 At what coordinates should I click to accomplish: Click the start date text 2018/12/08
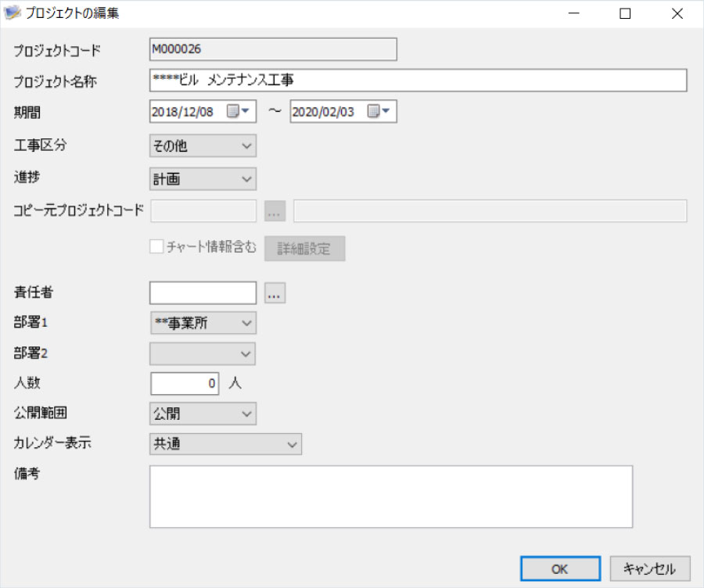[182, 112]
